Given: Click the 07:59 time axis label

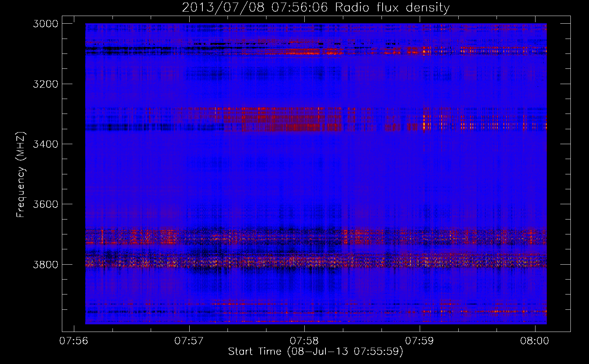Looking at the screenshot, I should tap(419, 341).
